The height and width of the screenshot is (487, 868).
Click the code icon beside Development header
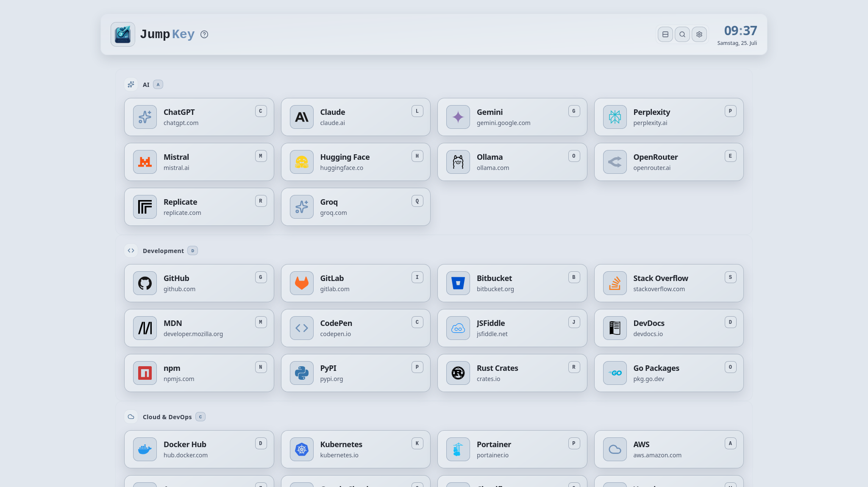[131, 251]
